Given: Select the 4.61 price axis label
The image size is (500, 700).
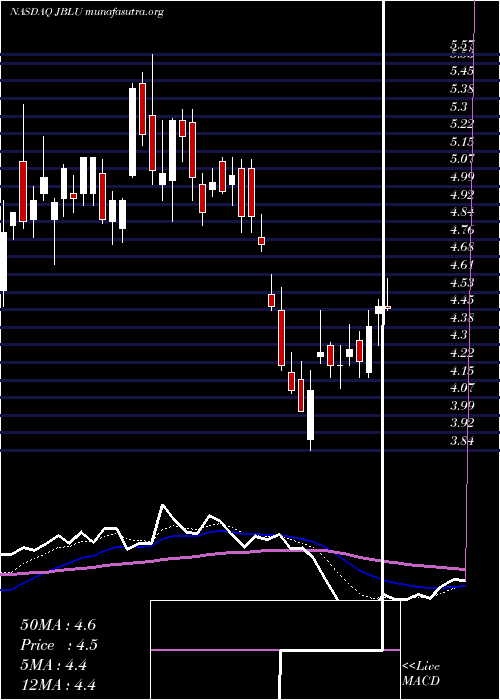Looking at the screenshot, I should [x=462, y=265].
